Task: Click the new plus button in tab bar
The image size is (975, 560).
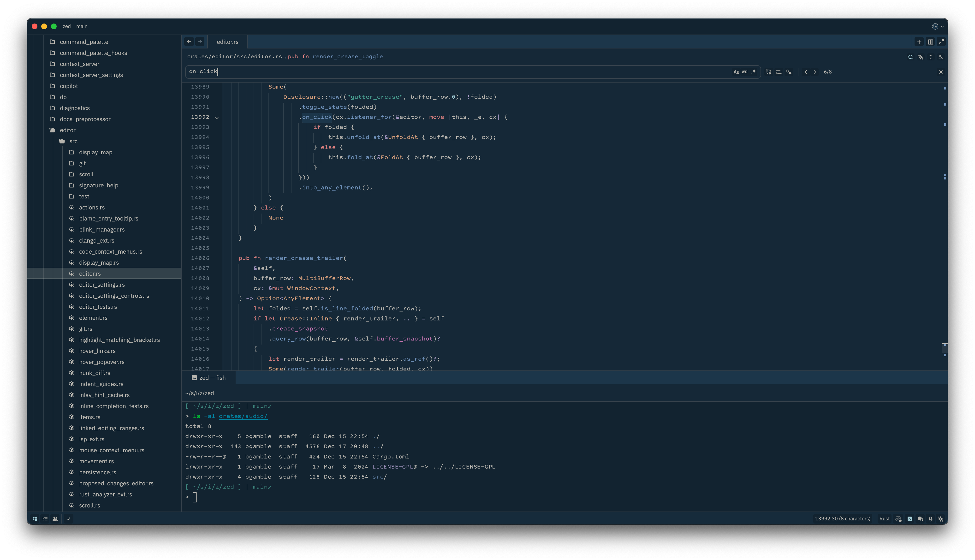Action: tap(919, 42)
